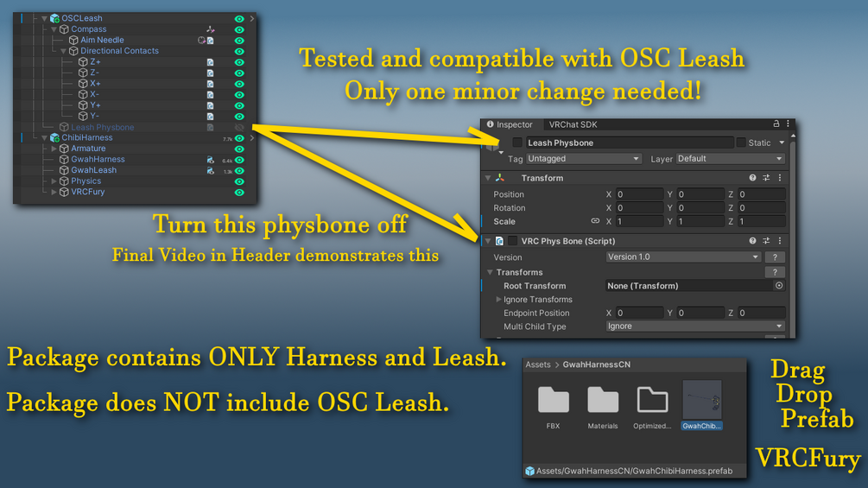Enable the Leash Physbone active checkbox
This screenshot has height=488, width=868.
[517, 143]
